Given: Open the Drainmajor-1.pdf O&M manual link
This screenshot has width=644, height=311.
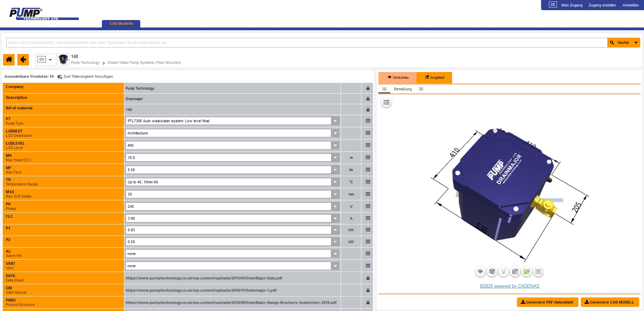Looking at the screenshot, I should (x=201, y=290).
